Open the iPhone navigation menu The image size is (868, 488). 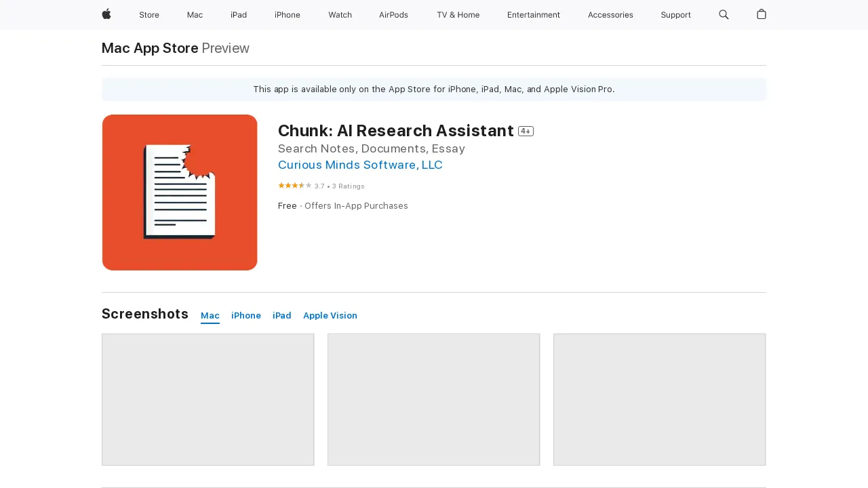point(288,15)
